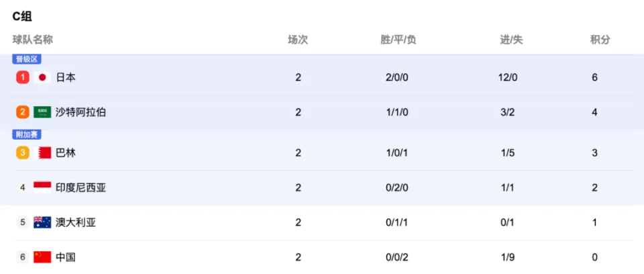The image size is (644, 274).
Task: Click the Australia flag icon
Action: coord(42,222)
